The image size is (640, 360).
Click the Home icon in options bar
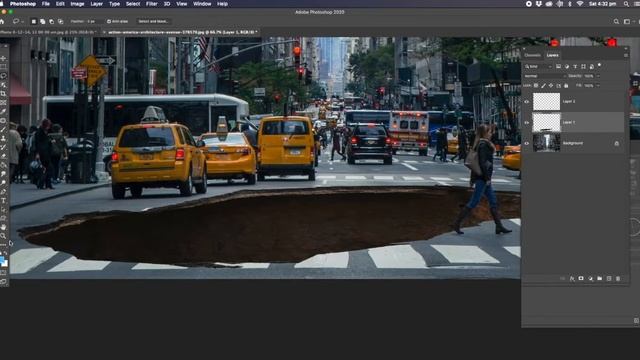pyautogui.click(x=2, y=21)
